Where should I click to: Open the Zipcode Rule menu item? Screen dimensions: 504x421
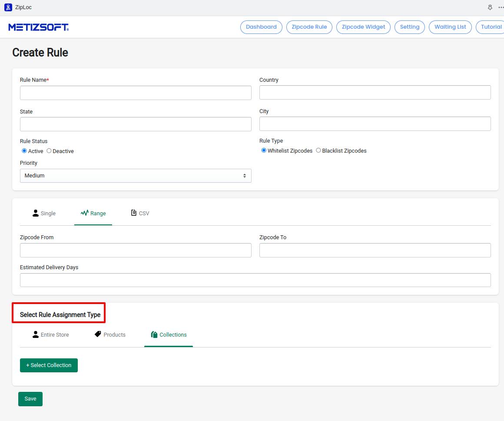point(309,27)
